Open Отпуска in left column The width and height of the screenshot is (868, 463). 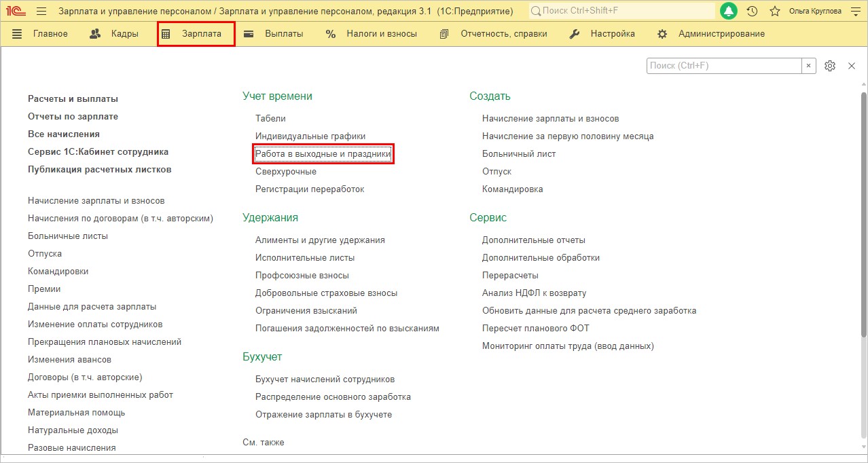45,253
